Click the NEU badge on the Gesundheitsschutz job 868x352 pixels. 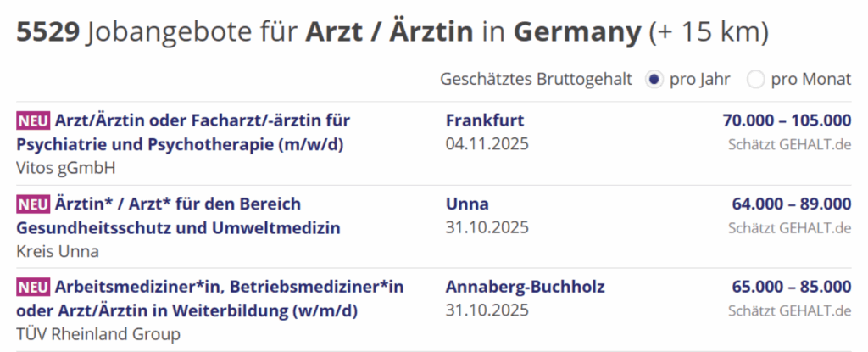tap(33, 204)
